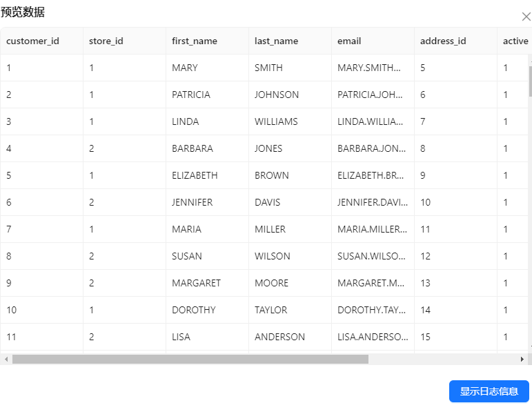Viewport: 532px width, 412px height.
Task: Click the horizontal scrollbar thumb
Action: coord(190,359)
